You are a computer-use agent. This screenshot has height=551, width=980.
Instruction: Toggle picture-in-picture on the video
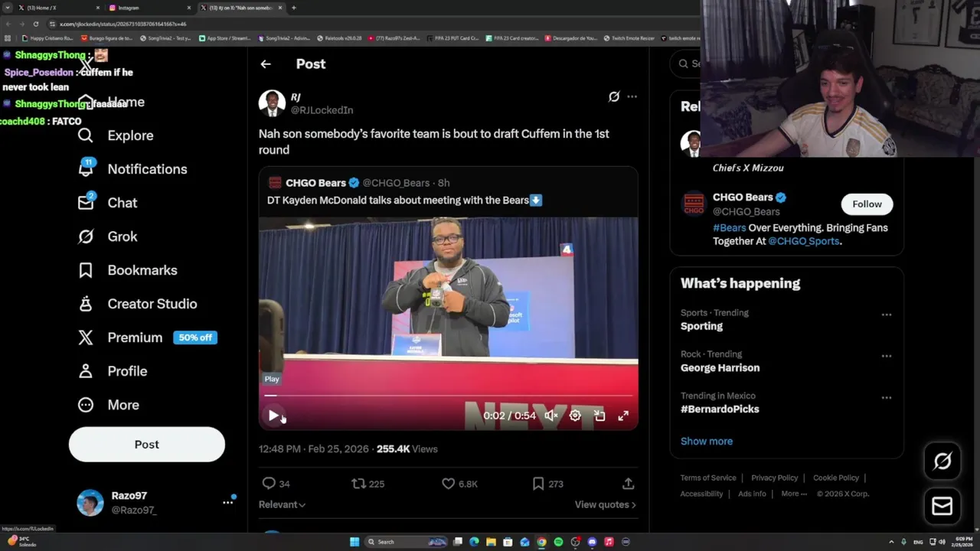click(x=599, y=416)
